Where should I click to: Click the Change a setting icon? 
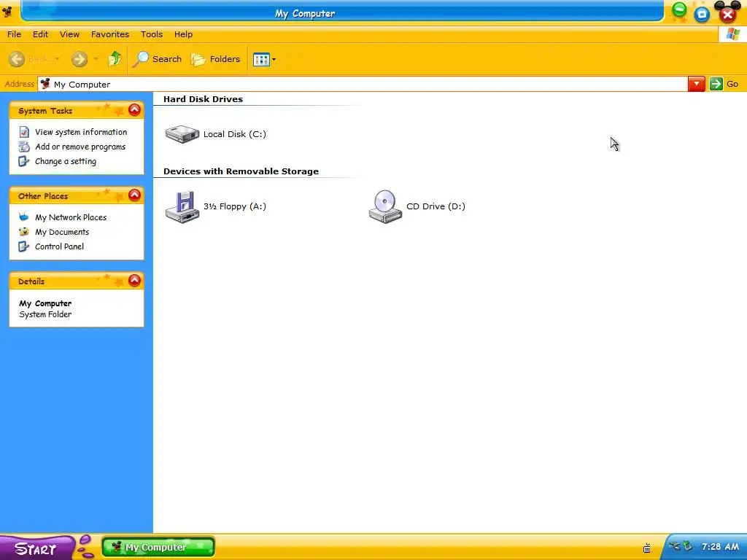(24, 161)
